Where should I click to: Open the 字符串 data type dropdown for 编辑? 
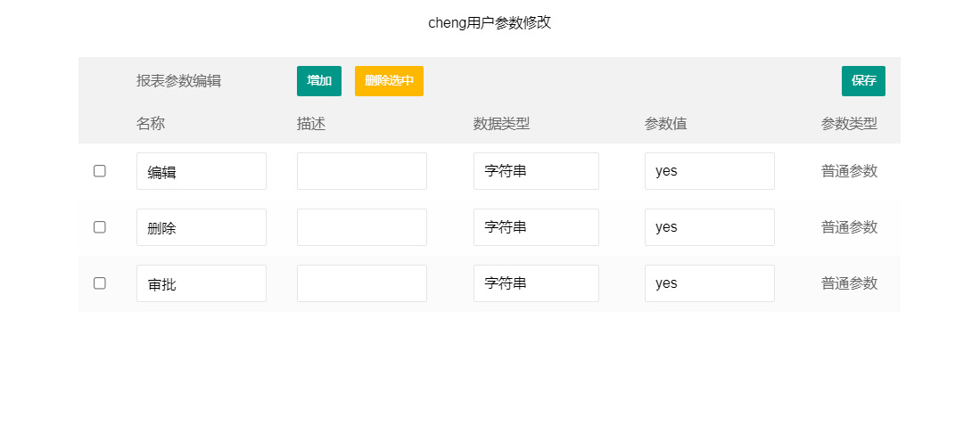[x=536, y=171]
